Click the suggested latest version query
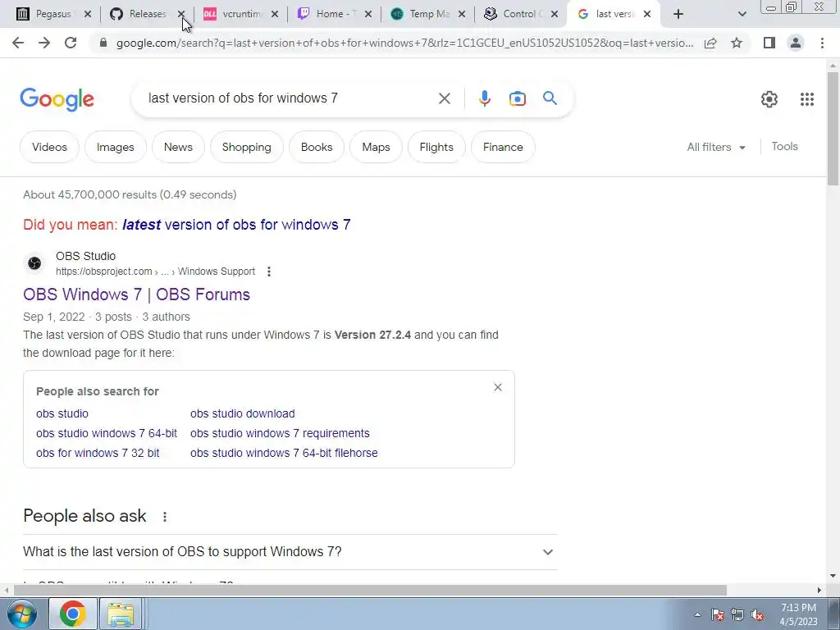This screenshot has height=630, width=840. point(236,225)
